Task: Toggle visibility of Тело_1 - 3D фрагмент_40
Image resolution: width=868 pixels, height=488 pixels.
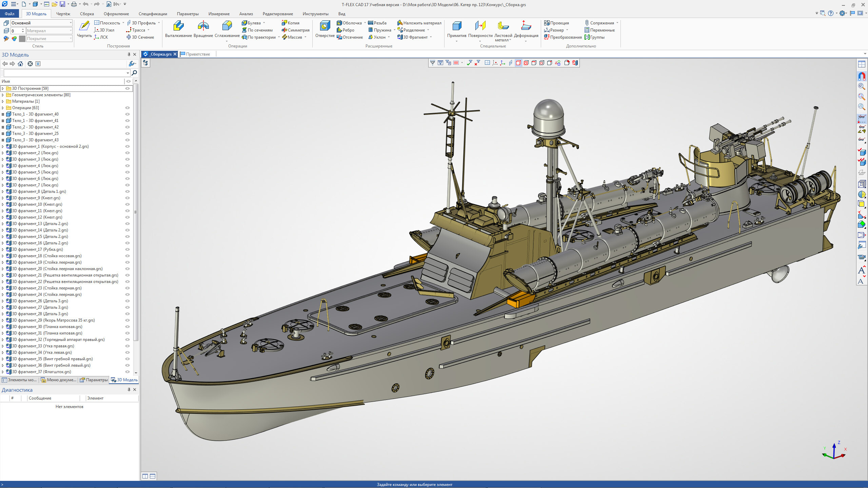Action: pos(128,114)
